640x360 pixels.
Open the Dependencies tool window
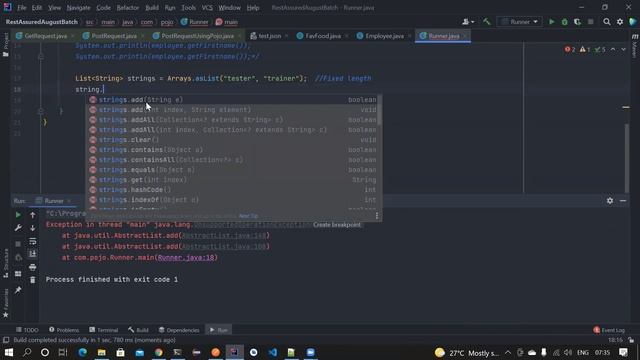click(x=179, y=330)
